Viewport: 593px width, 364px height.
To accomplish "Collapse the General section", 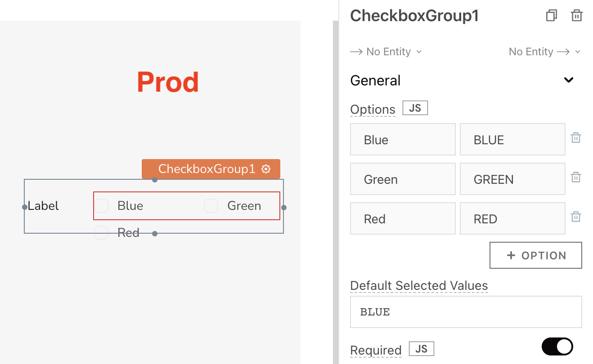I will [x=569, y=80].
